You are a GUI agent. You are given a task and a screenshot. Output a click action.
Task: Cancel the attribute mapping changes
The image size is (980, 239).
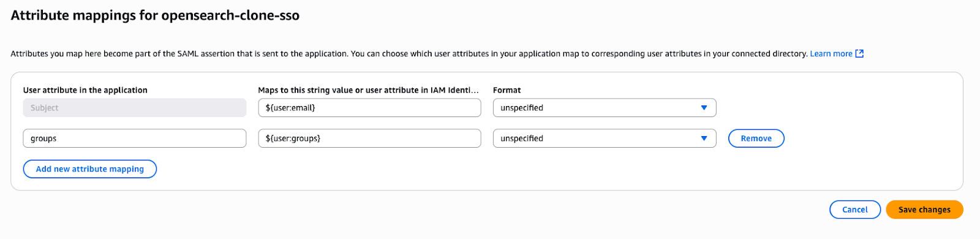pos(855,210)
